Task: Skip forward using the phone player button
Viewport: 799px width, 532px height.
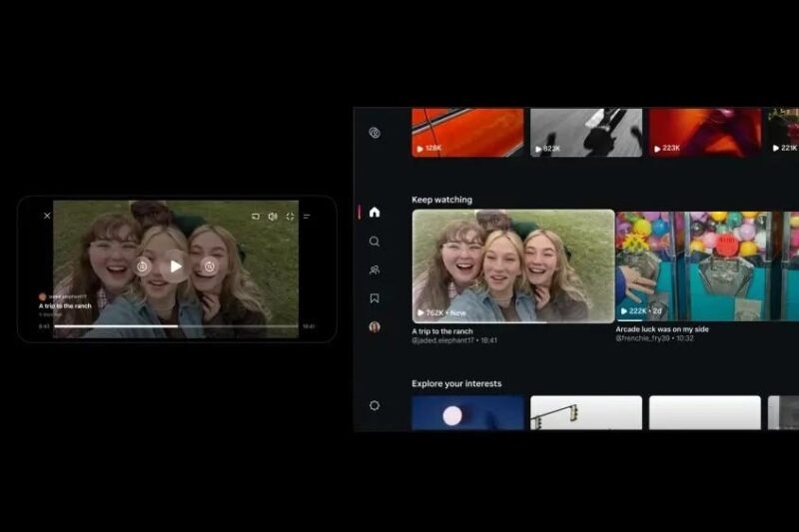Action: pos(209,266)
